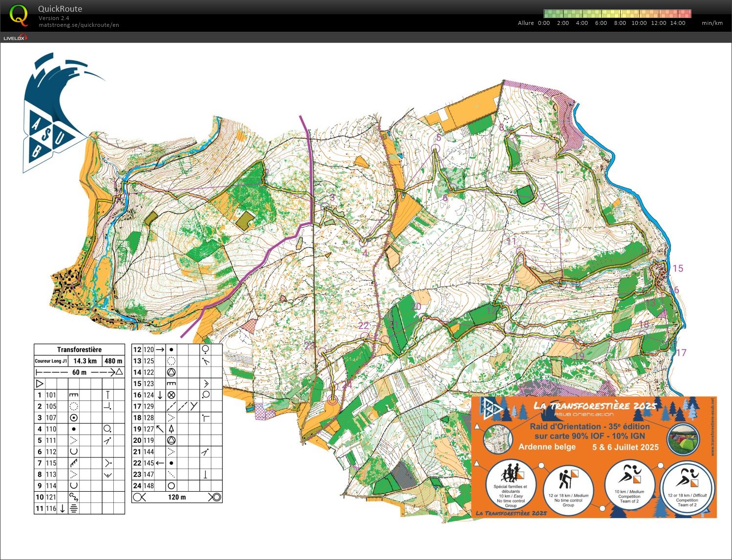
Task: Click the Livelox logo in the header
Action: [x=15, y=38]
